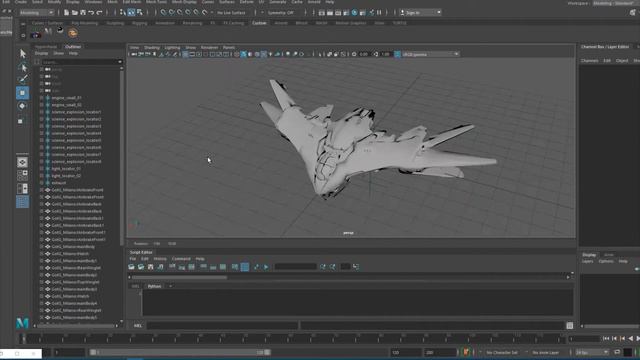
Task: Select the four view layout icon
Action: click(x=22, y=176)
